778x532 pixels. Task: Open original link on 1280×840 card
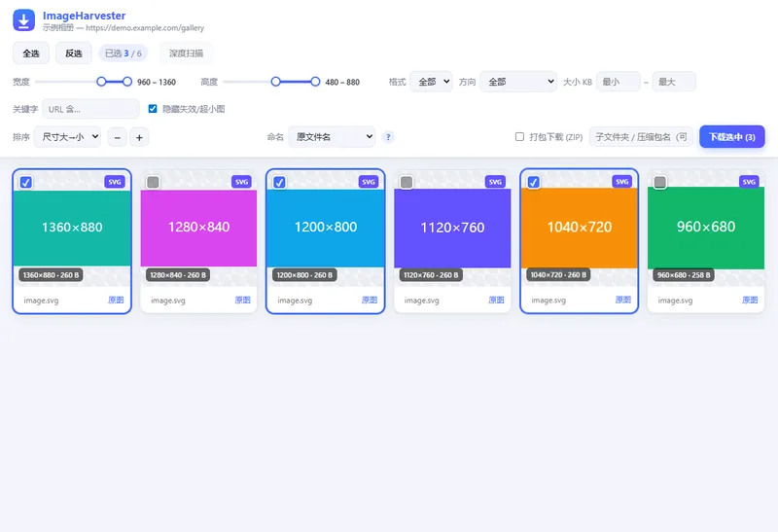pos(242,300)
